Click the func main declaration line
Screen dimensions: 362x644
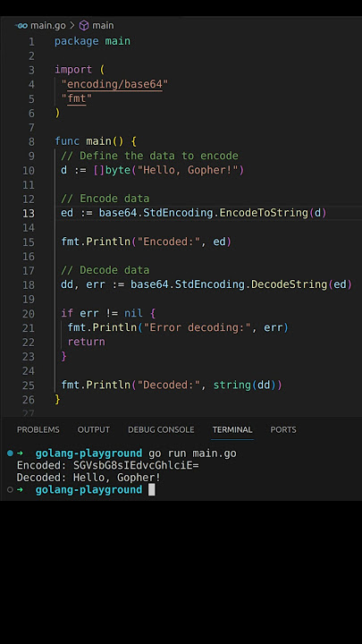click(96, 141)
